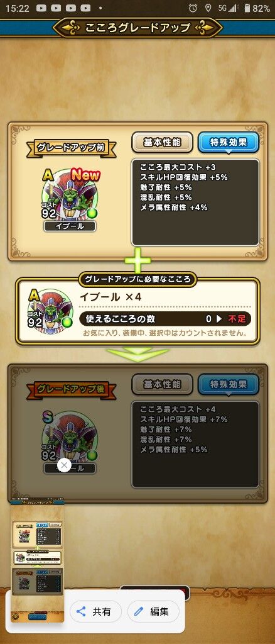Tap the 共有 share button
275x644 pixels.
click(x=95, y=611)
